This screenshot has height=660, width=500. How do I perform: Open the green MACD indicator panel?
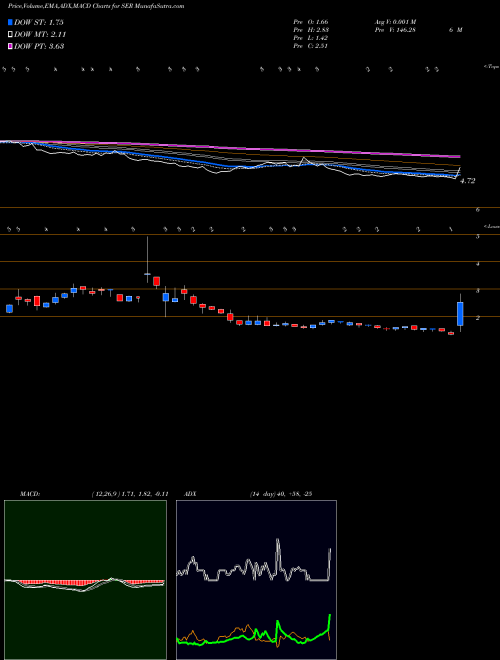(x=85, y=580)
